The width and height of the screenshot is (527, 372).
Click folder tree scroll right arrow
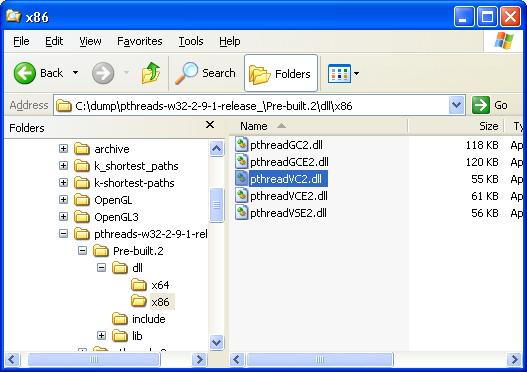pos(199,360)
